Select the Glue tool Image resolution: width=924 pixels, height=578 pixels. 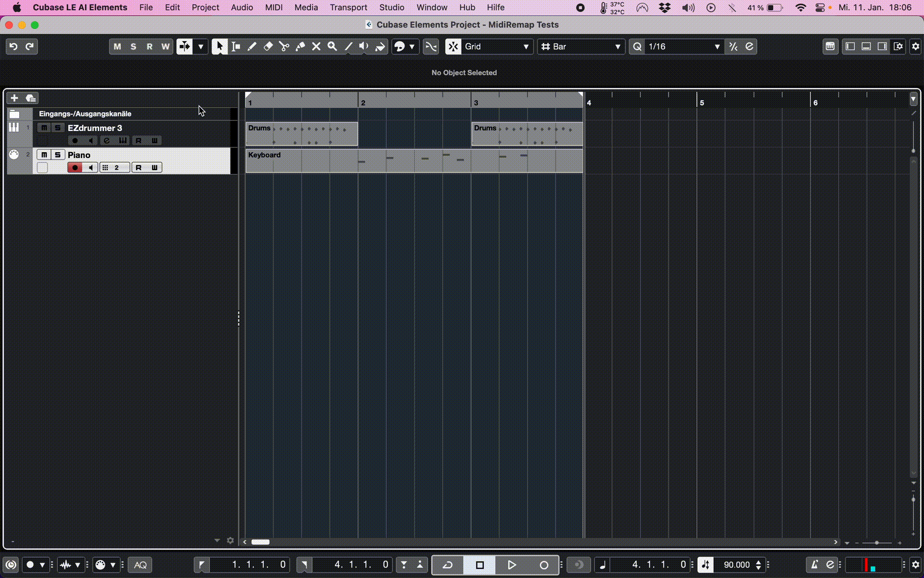[300, 46]
